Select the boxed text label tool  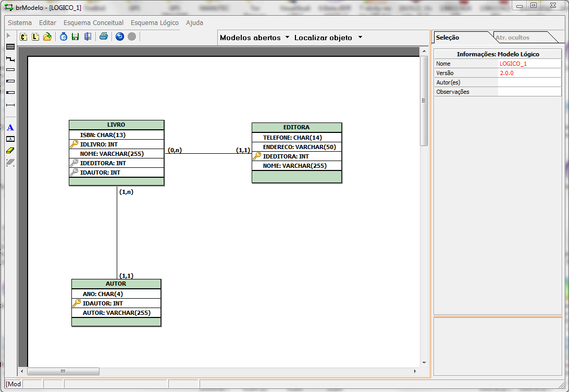tap(10, 139)
